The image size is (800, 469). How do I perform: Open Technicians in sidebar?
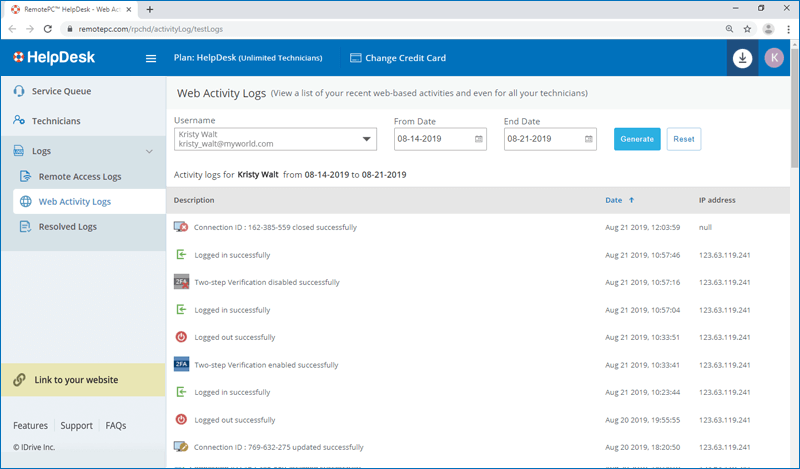56,121
